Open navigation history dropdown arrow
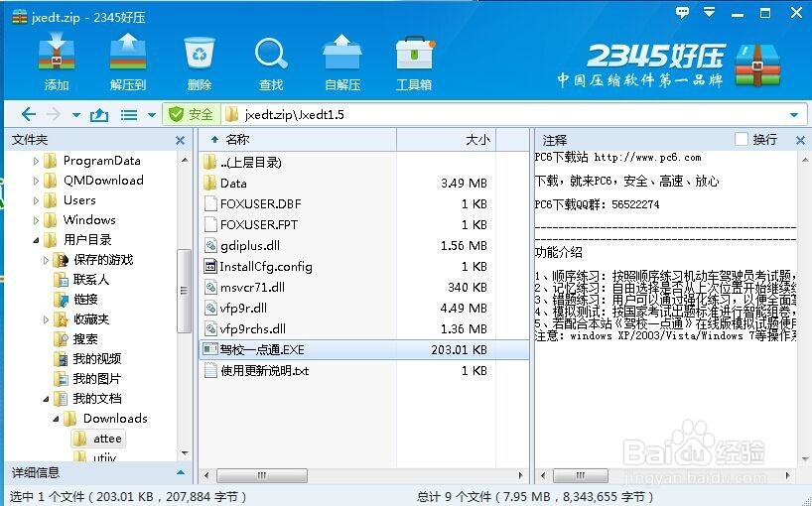The width and height of the screenshot is (812, 506). [76, 115]
